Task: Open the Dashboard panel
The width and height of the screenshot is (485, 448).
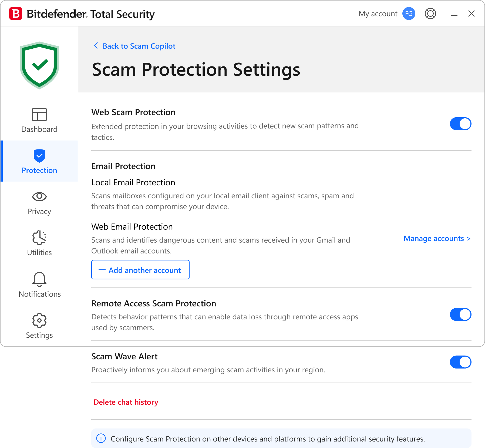Action: (39, 120)
